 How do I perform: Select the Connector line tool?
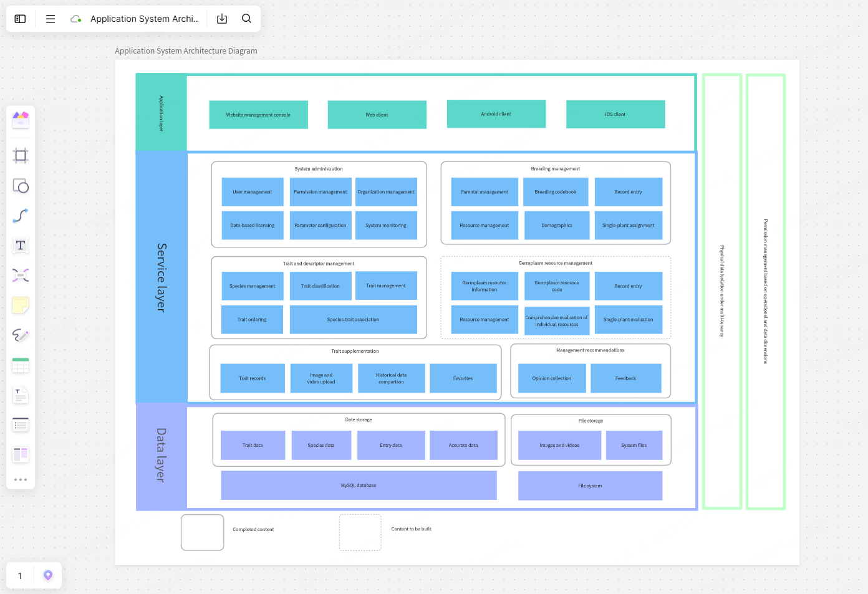coord(21,216)
